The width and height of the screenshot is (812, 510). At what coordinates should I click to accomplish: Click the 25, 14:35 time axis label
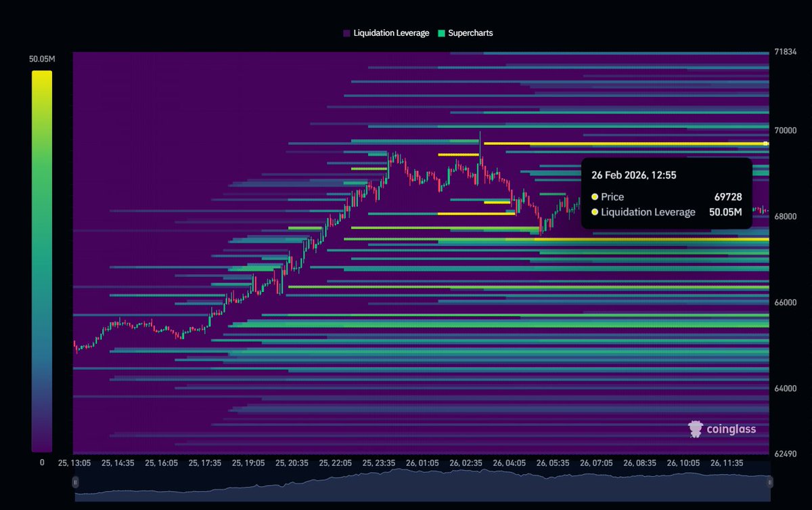click(117, 463)
